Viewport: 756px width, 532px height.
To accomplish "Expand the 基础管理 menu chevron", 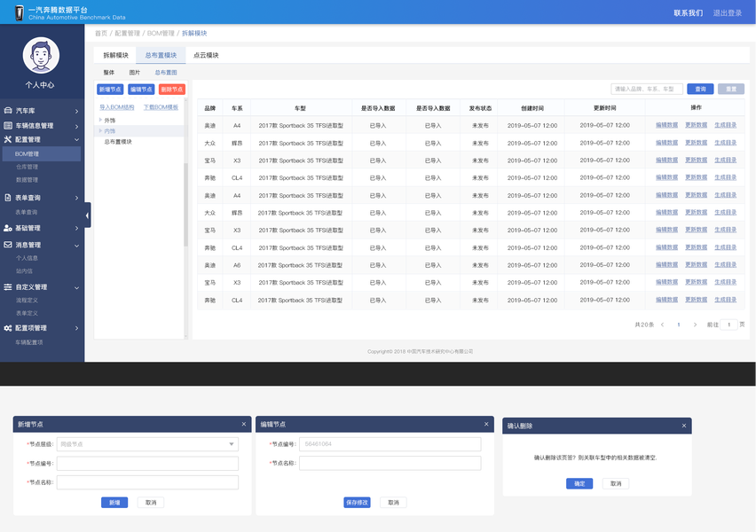I will click(76, 229).
